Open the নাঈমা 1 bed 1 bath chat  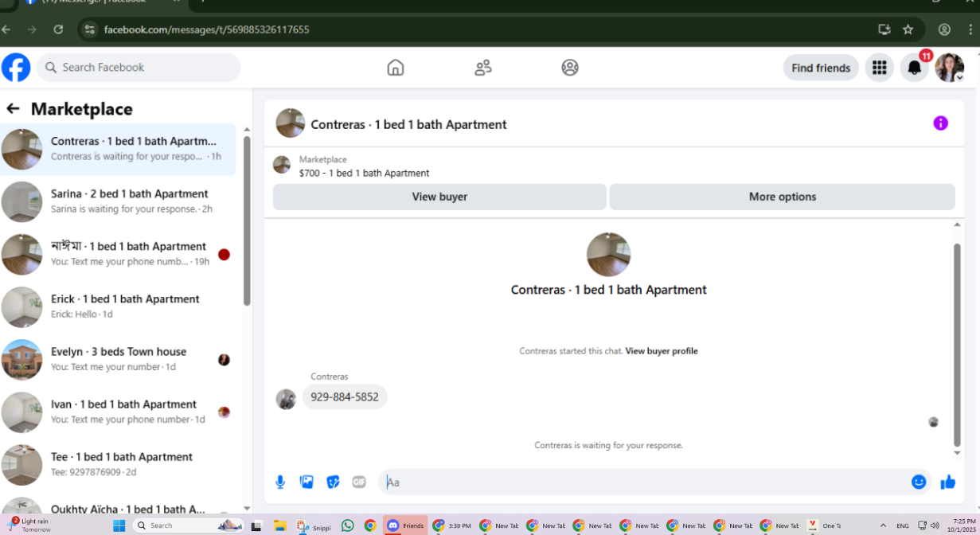[118, 254]
